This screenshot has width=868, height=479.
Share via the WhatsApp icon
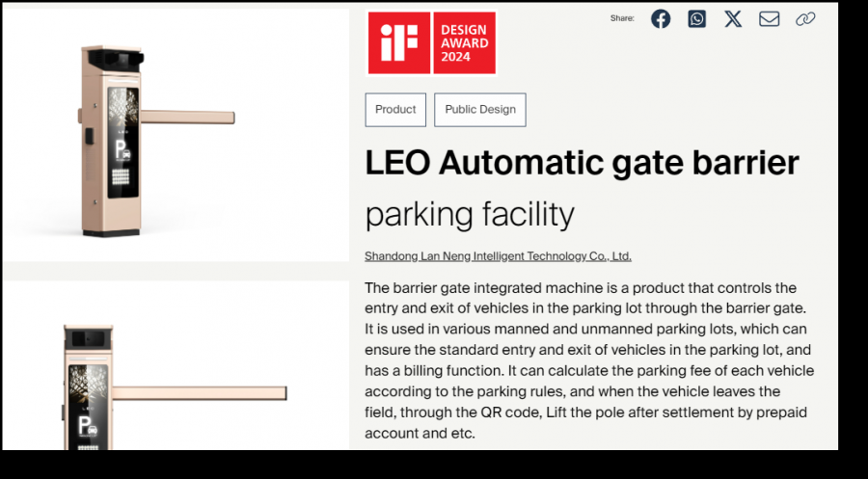[x=696, y=19]
